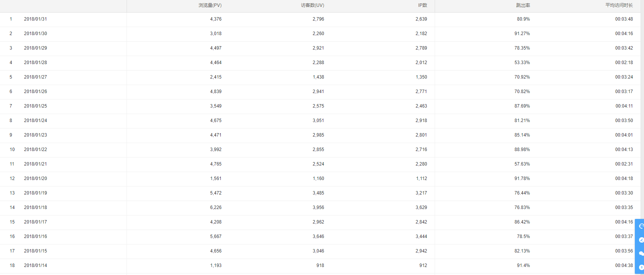Sort by 平均访问时长 column header
Image resolution: width=644 pixels, height=275 pixels.
click(619, 5)
